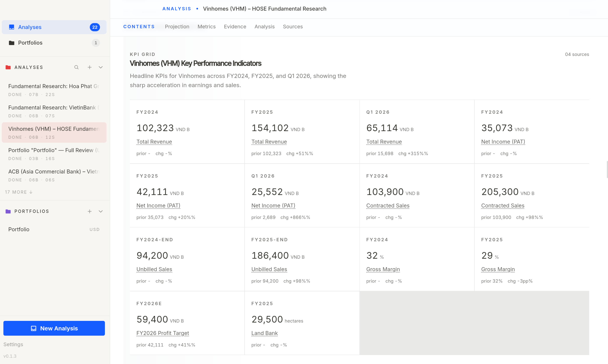Click the portfolios count badge showing 1

point(96,43)
